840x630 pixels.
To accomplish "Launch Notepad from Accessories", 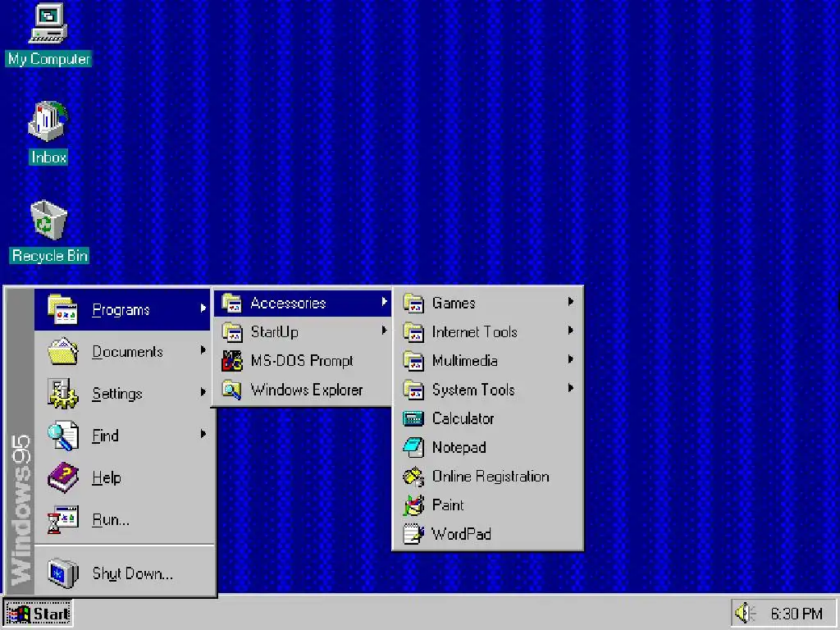I will point(487,447).
